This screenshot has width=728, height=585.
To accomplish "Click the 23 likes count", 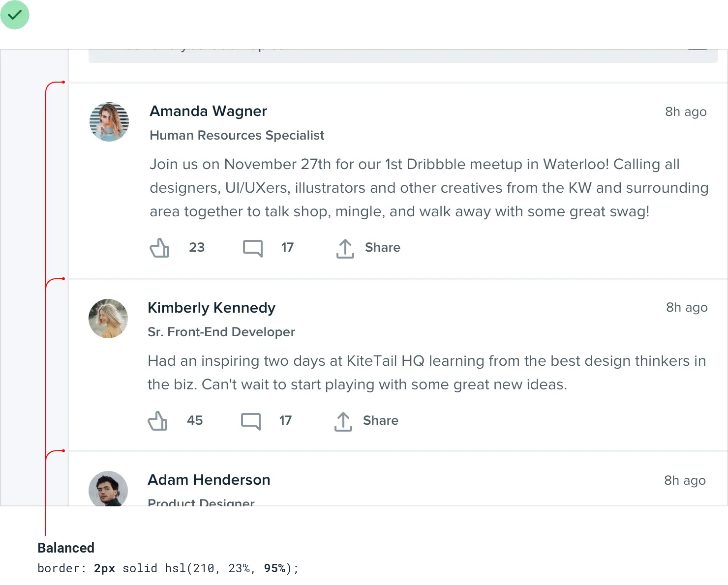I will coord(197,247).
